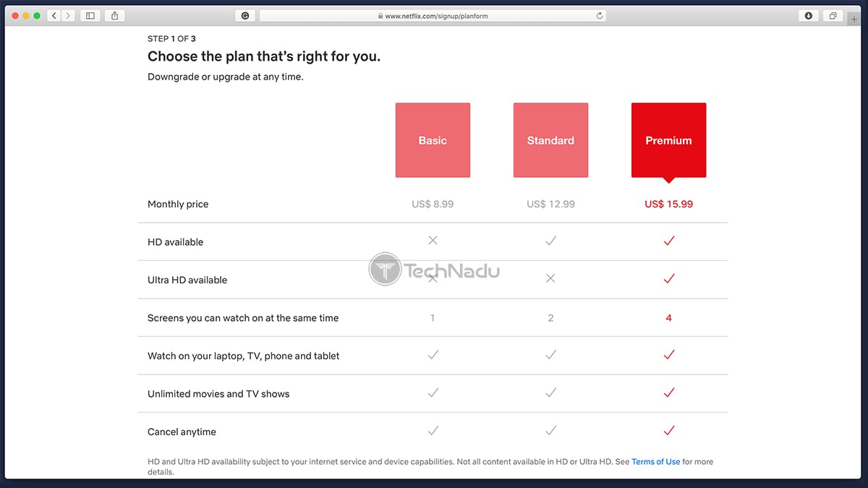This screenshot has width=868, height=488.
Task: Show the tab overview icon
Action: 833,16
